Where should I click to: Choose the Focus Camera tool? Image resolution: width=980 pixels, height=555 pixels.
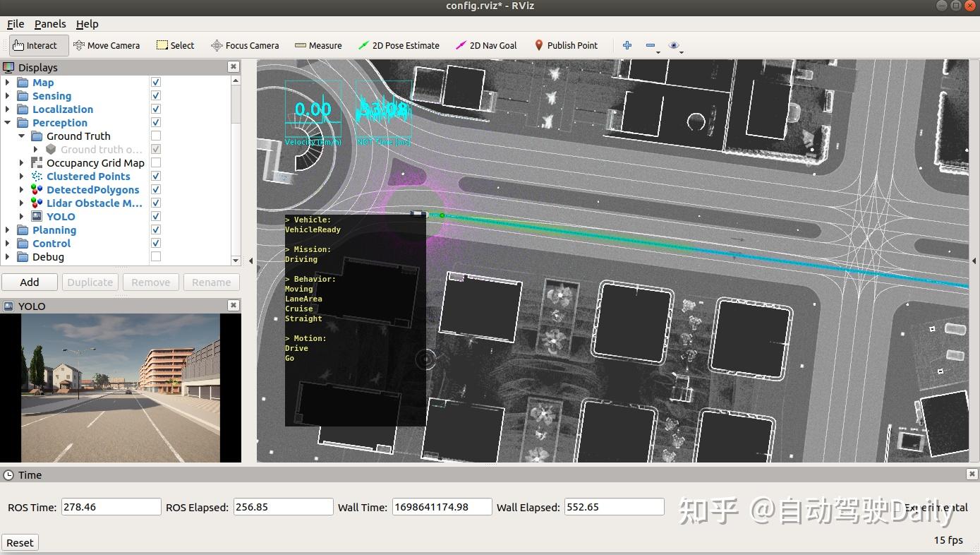[x=245, y=45]
